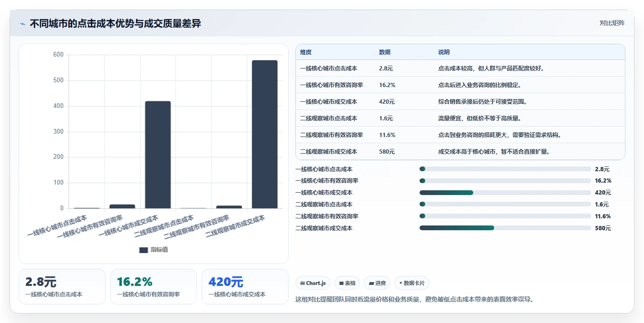644x323 pixels.
Task: Click table cell 一线核心城市成交成本
Action: (x=329, y=102)
